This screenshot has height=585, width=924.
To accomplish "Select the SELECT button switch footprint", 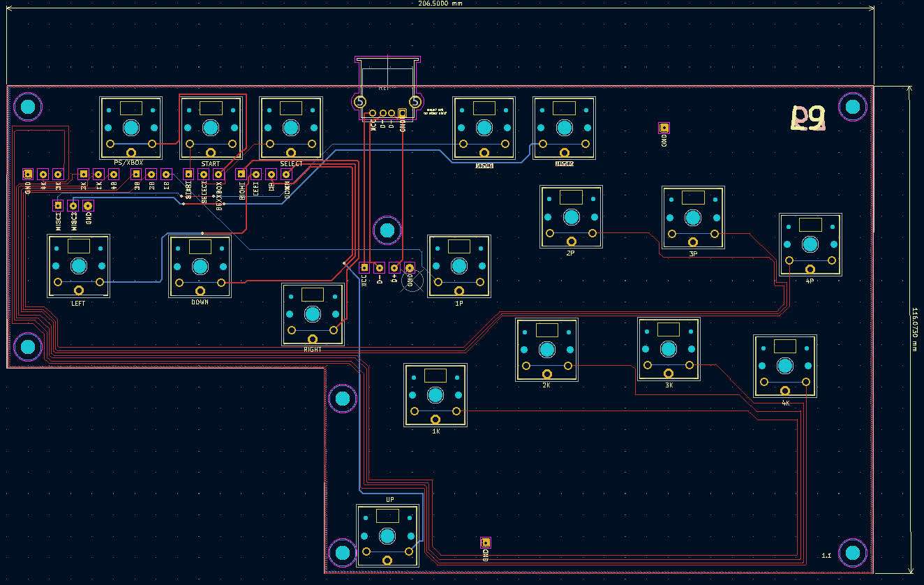I will 290,128.
